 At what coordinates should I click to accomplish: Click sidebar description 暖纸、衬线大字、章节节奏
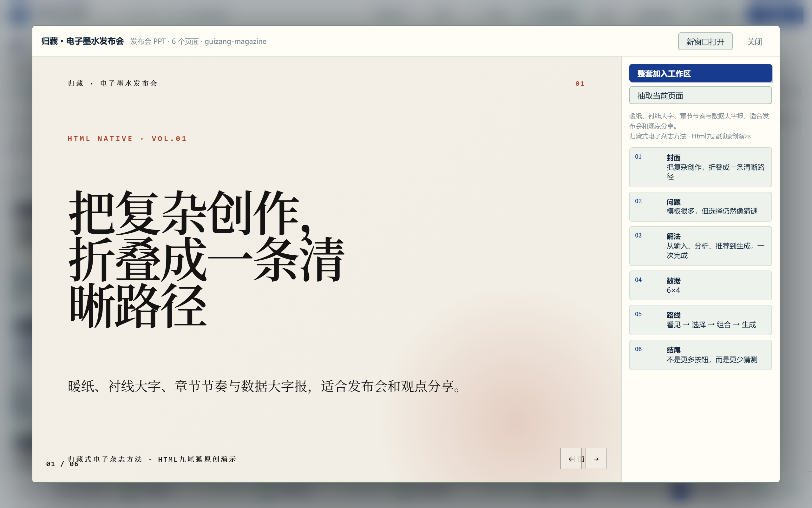tap(699, 121)
